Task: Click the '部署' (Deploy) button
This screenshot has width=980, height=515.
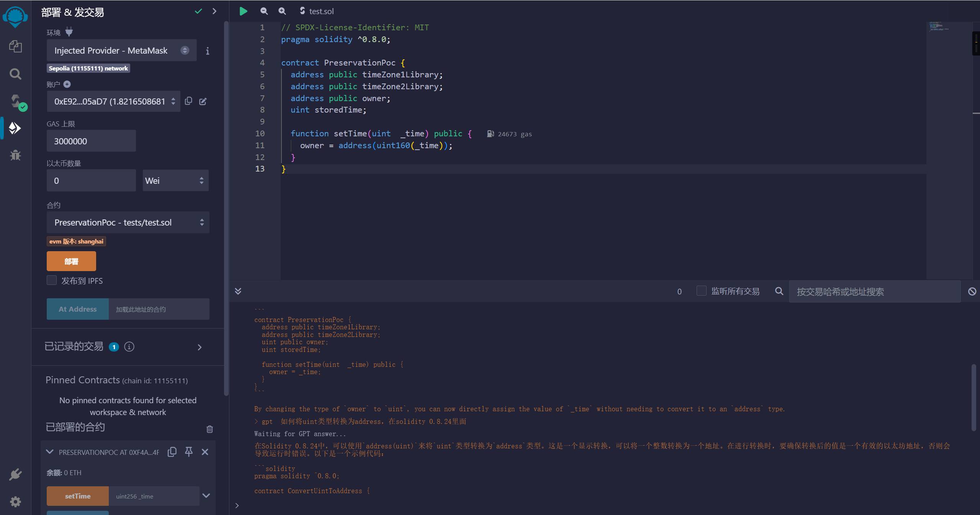Action: tap(71, 260)
